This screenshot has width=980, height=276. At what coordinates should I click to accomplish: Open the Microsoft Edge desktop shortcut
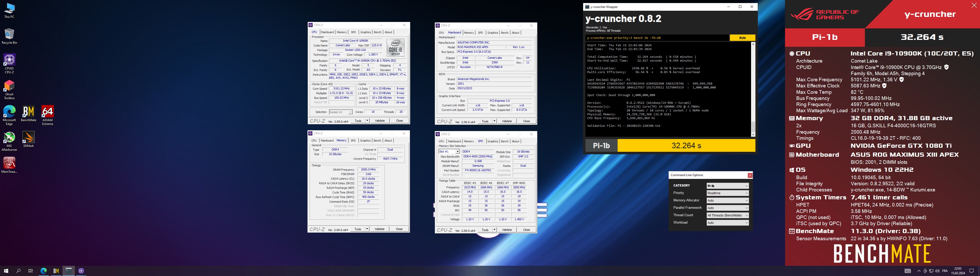pyautogui.click(x=9, y=116)
